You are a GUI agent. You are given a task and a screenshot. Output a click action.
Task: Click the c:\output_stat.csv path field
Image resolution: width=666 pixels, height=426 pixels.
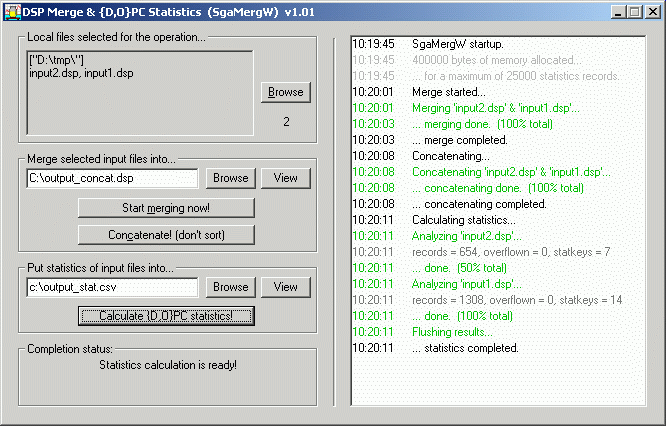tap(112, 287)
